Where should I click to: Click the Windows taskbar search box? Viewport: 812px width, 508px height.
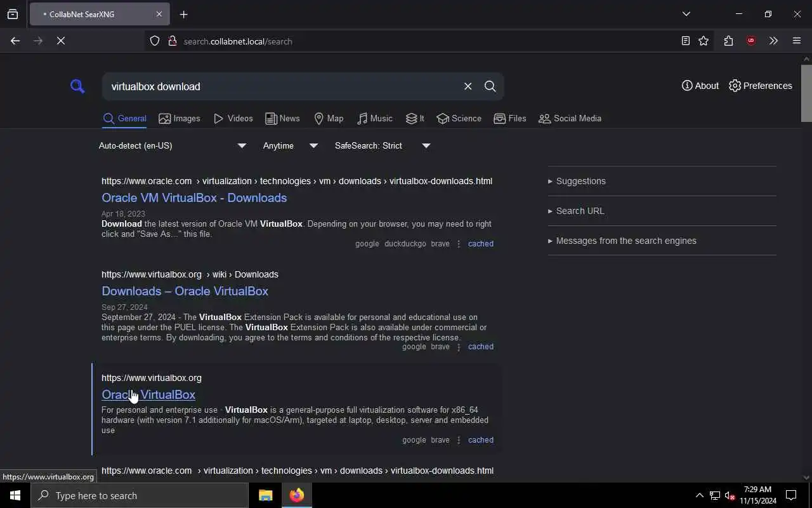point(140,495)
